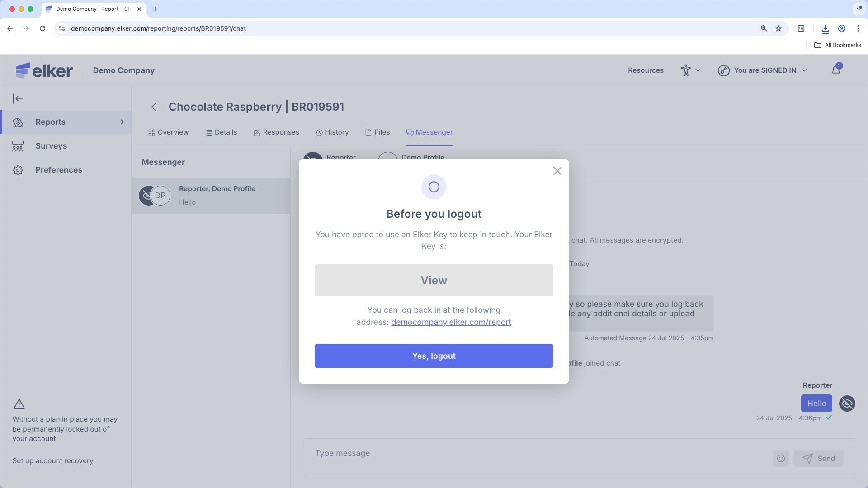Expand the Reports sidebar chevron
868x488 pixels.
click(x=122, y=122)
